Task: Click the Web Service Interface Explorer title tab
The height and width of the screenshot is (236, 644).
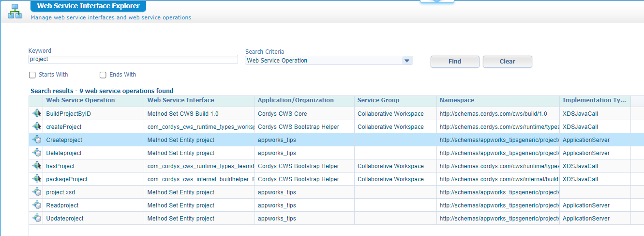Action: [88, 6]
